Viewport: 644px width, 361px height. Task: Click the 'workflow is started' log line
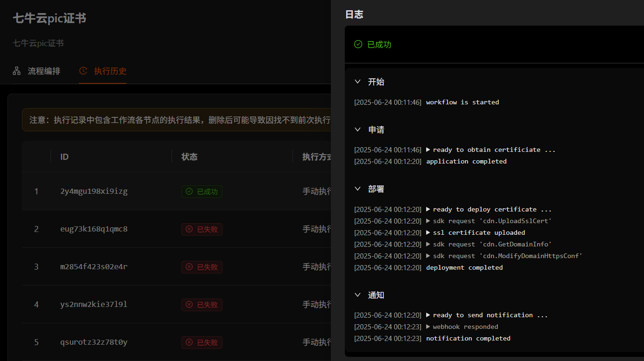[463, 102]
